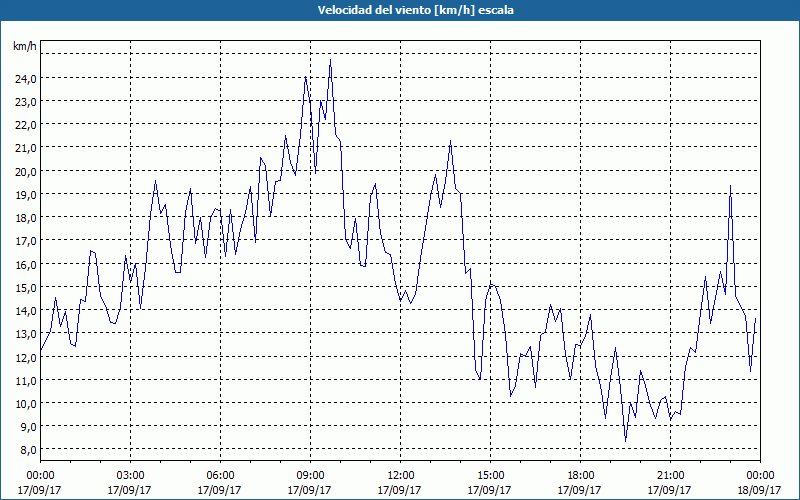Click the 19,0 y-axis value

pyautogui.click(x=26, y=194)
